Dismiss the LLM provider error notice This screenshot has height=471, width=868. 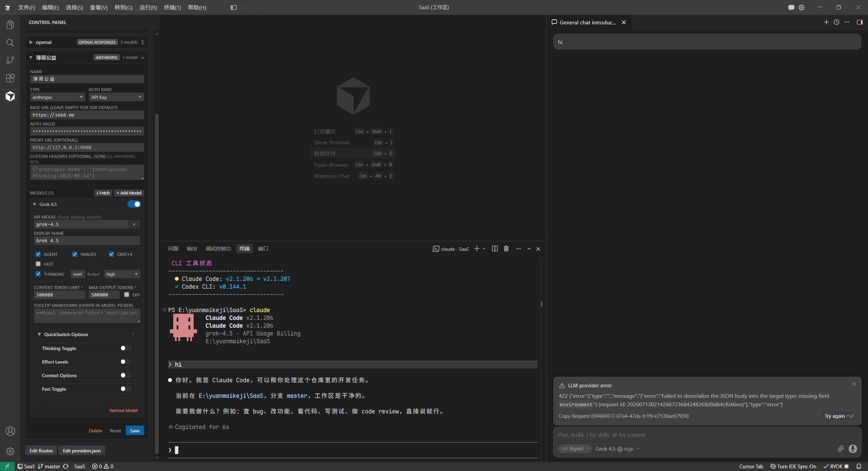pyautogui.click(x=854, y=384)
